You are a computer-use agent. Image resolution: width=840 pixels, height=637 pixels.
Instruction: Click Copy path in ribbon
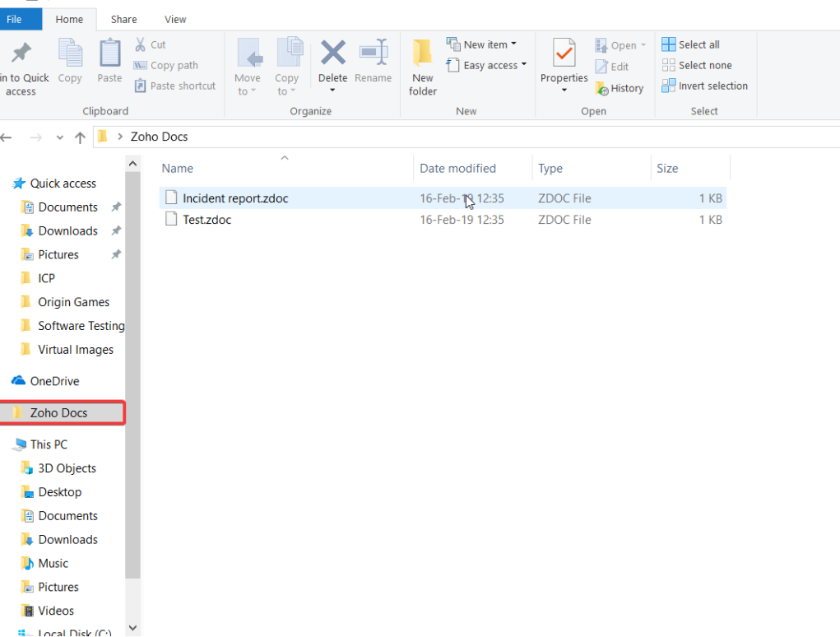tap(165, 65)
